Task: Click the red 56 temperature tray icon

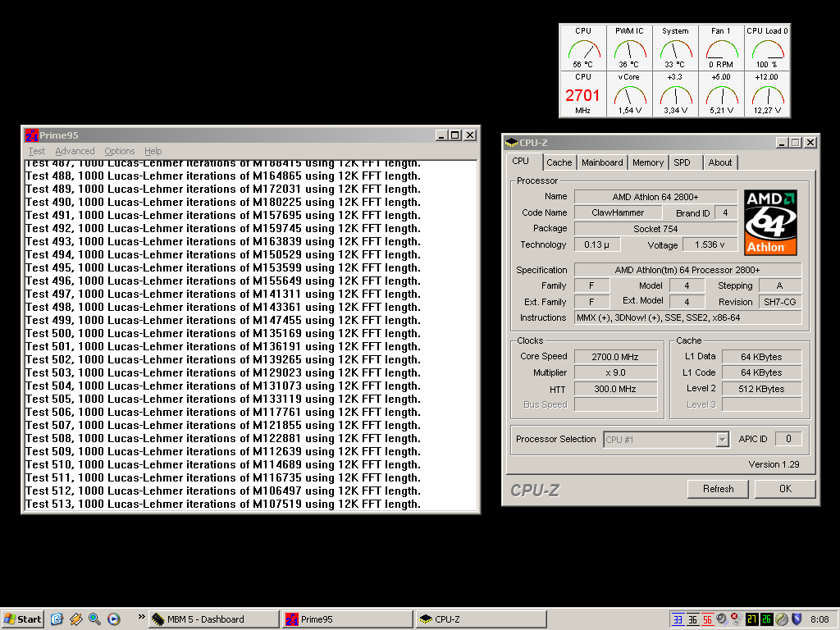Action: pos(707,619)
